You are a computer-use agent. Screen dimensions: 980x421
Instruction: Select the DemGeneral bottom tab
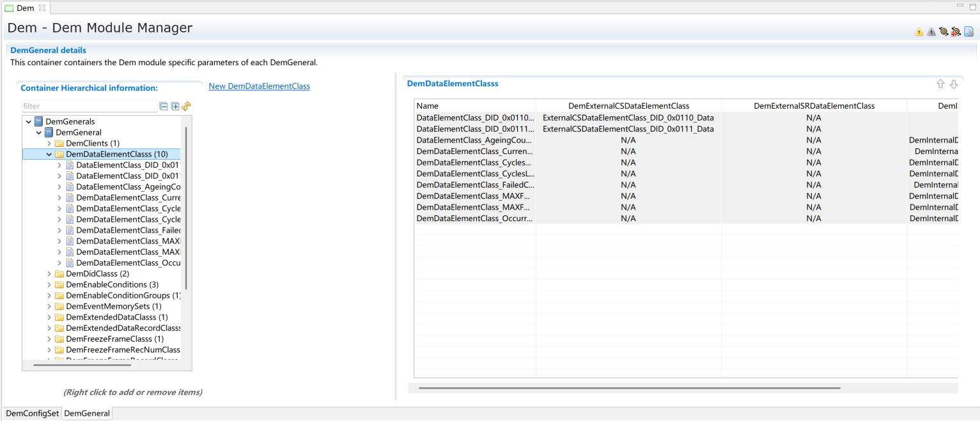tap(87, 413)
